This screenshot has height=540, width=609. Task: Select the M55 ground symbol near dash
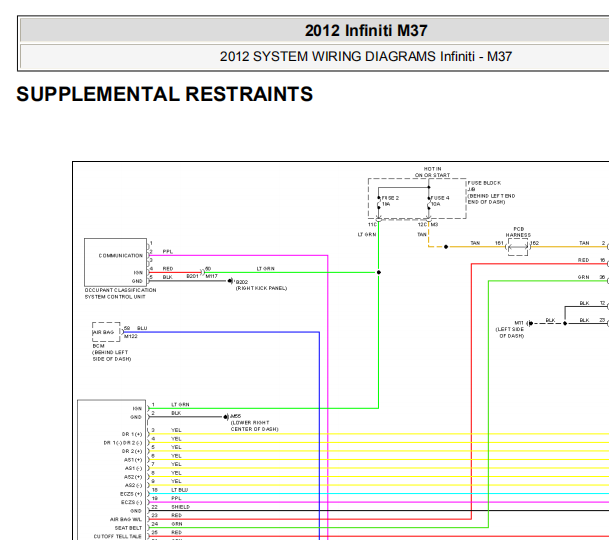pos(226,417)
